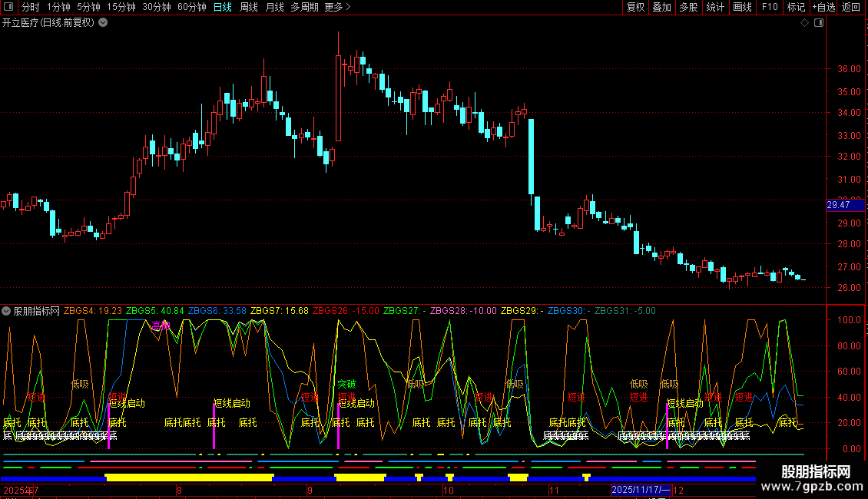Click the 突破 signal label in the indicator
The image size is (868, 499).
tap(346, 384)
